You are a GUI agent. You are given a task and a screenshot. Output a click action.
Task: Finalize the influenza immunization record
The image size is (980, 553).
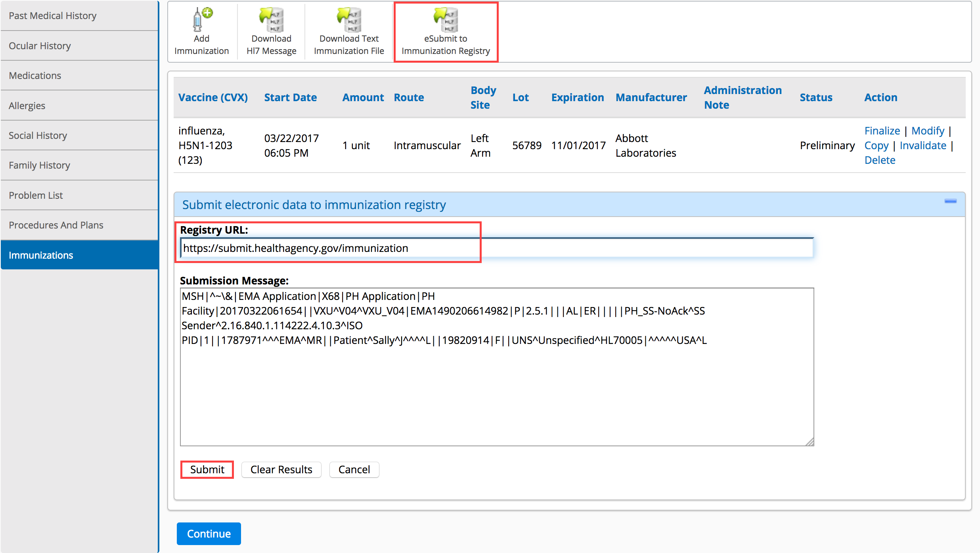[x=882, y=131]
